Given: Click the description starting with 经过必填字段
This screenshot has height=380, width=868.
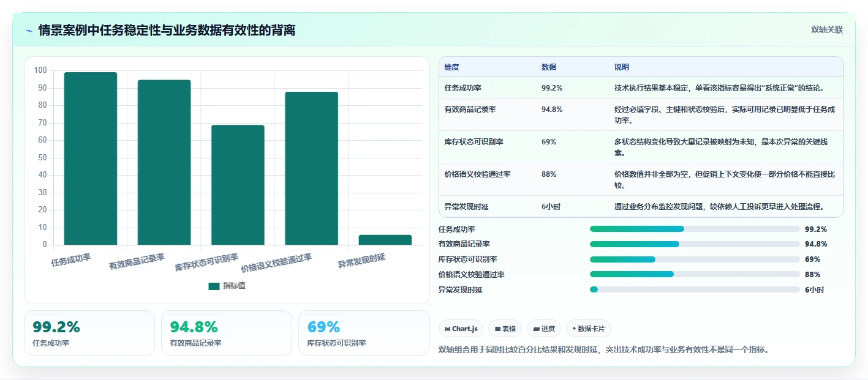Looking at the screenshot, I should pyautogui.click(x=725, y=114).
